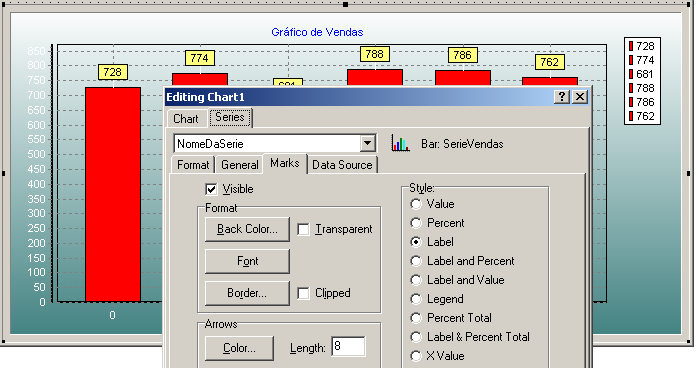Click the yellow 786 mark label

[463, 55]
